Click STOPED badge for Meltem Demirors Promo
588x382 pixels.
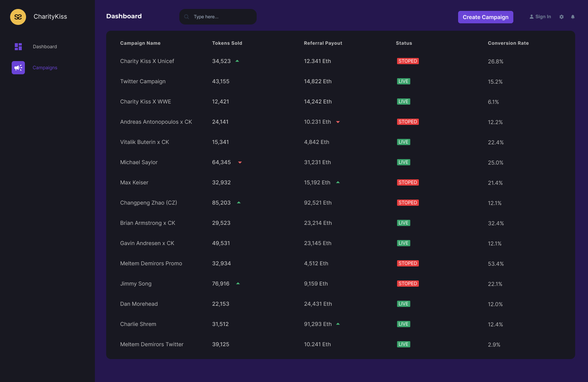(408, 263)
